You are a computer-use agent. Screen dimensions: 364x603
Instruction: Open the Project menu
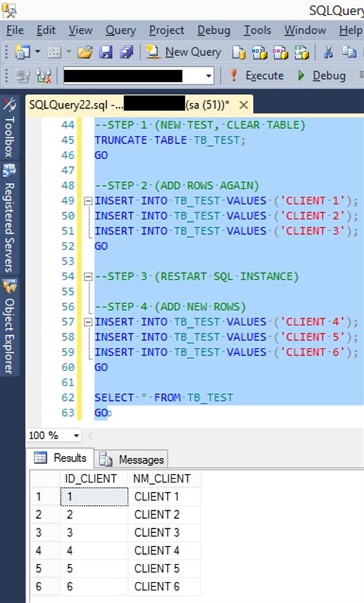[167, 30]
